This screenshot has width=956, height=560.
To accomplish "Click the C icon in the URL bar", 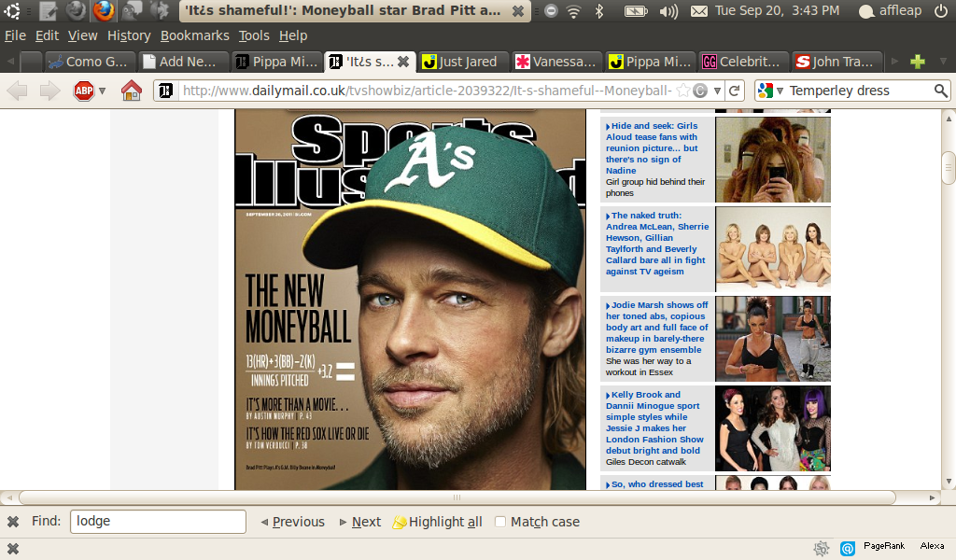I will pos(700,91).
